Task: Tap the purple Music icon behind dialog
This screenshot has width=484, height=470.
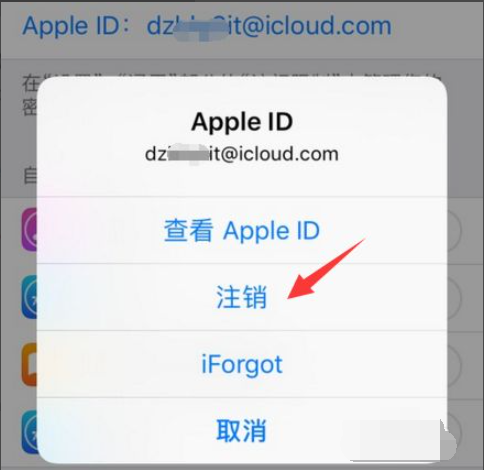Action: tap(29, 229)
